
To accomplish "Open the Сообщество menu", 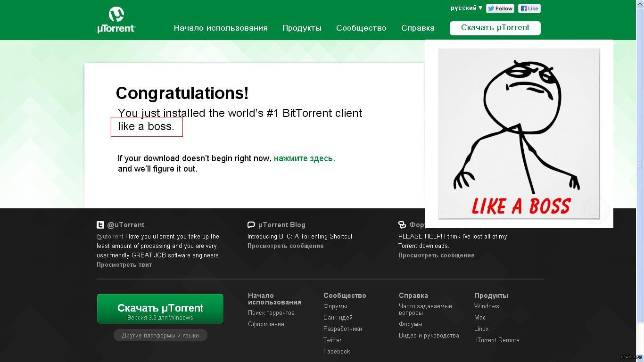I will click(361, 28).
